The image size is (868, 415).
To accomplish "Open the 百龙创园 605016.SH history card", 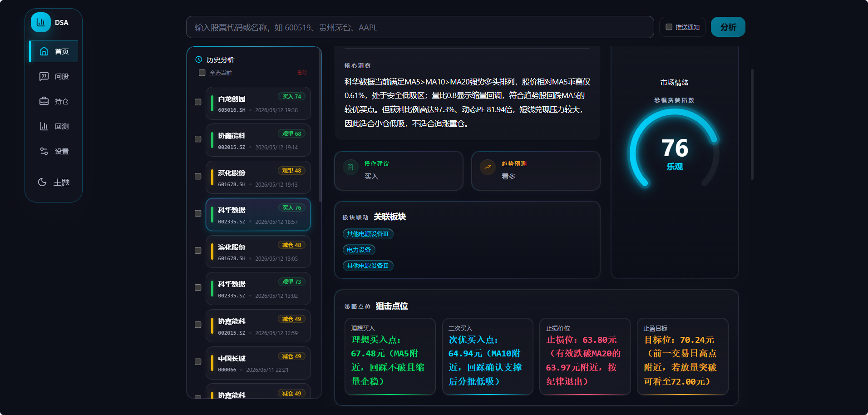I will pos(258,103).
